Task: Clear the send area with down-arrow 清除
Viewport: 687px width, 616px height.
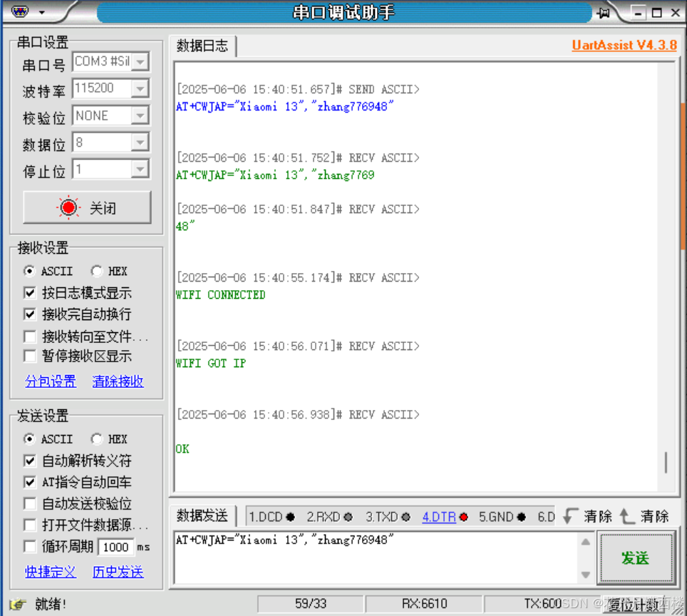Action: click(x=587, y=516)
